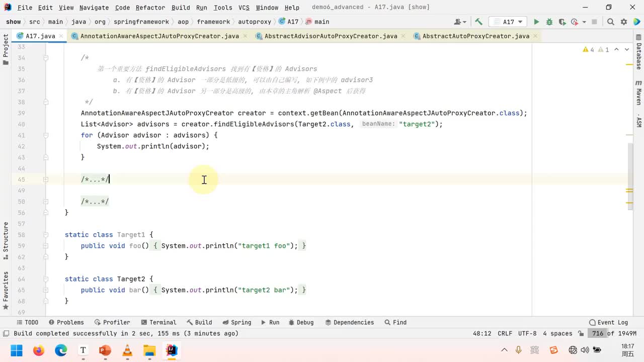The image size is (644, 362).
Task: Run A17 with coverage
Action: point(561,22)
